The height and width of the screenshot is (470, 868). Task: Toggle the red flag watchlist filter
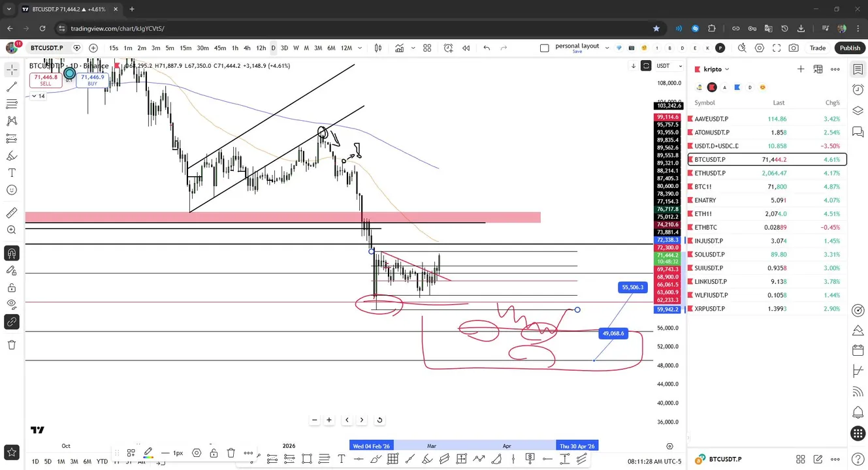tap(712, 87)
